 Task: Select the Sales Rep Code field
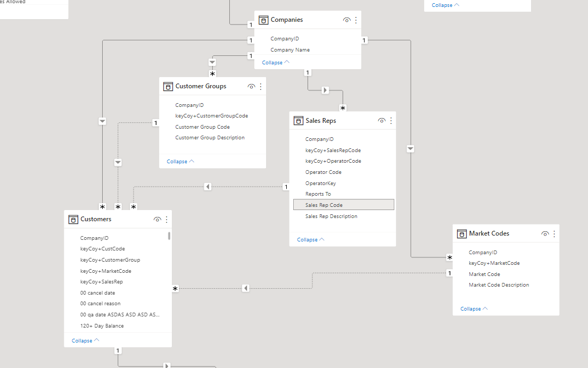click(x=344, y=205)
